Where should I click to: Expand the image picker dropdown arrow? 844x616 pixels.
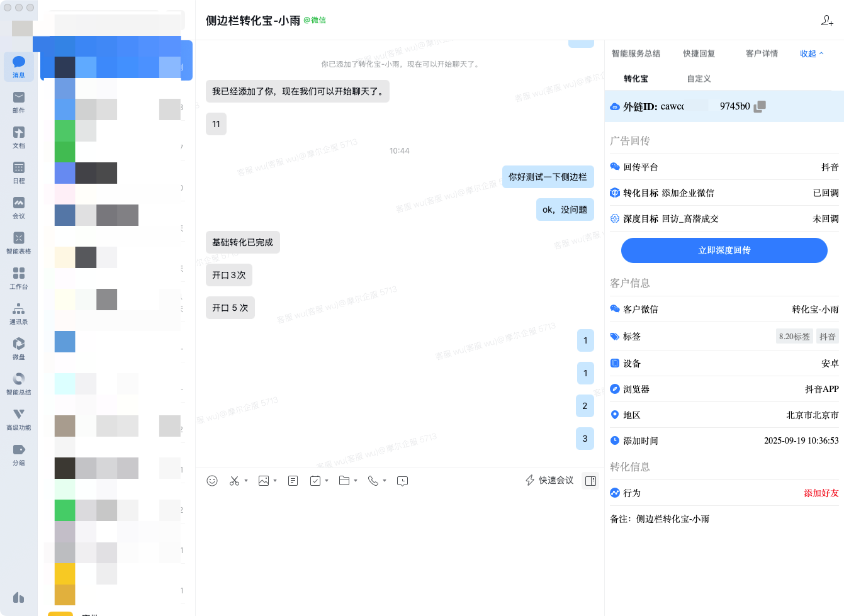tap(275, 481)
